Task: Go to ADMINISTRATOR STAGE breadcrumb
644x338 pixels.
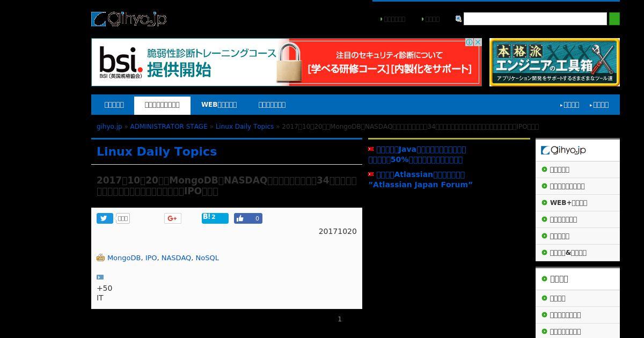Action: [169, 127]
